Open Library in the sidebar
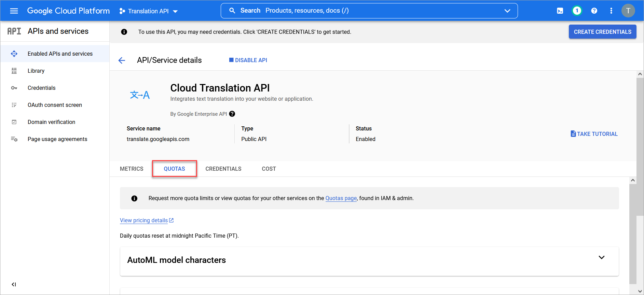 pos(55,71)
